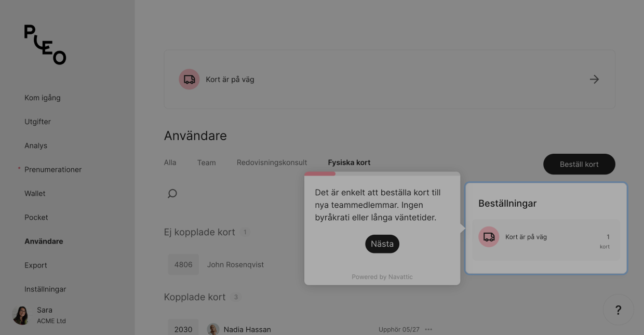Image resolution: width=644 pixels, height=335 pixels.
Task: Open Inställningar in sidebar
Action: click(x=45, y=289)
